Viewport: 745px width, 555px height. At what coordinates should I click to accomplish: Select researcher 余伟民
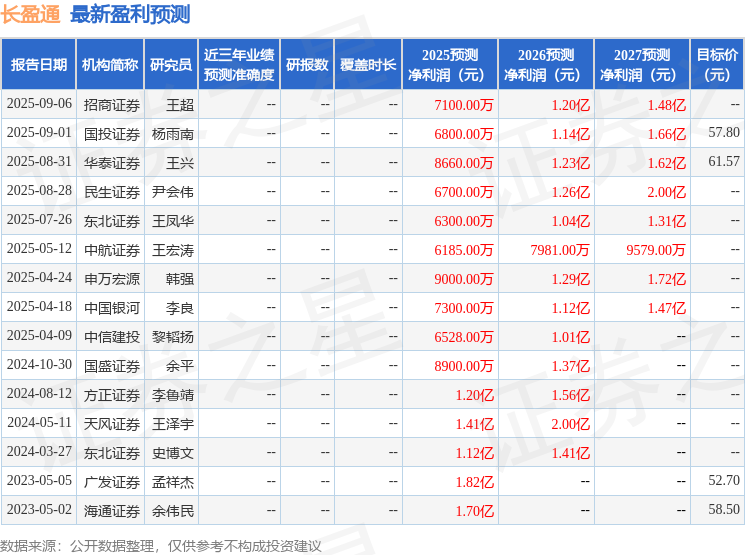172,511
